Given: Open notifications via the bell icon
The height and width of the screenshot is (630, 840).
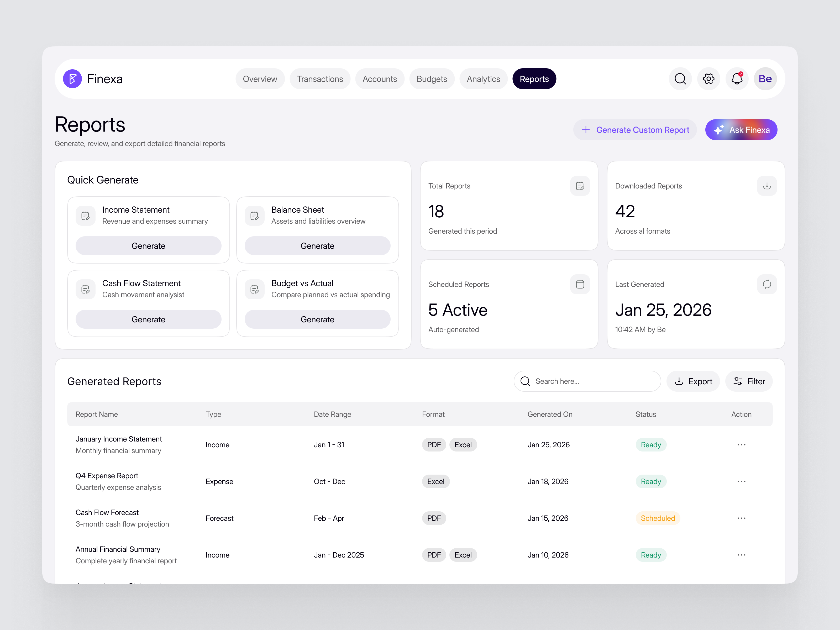Looking at the screenshot, I should pyautogui.click(x=736, y=78).
